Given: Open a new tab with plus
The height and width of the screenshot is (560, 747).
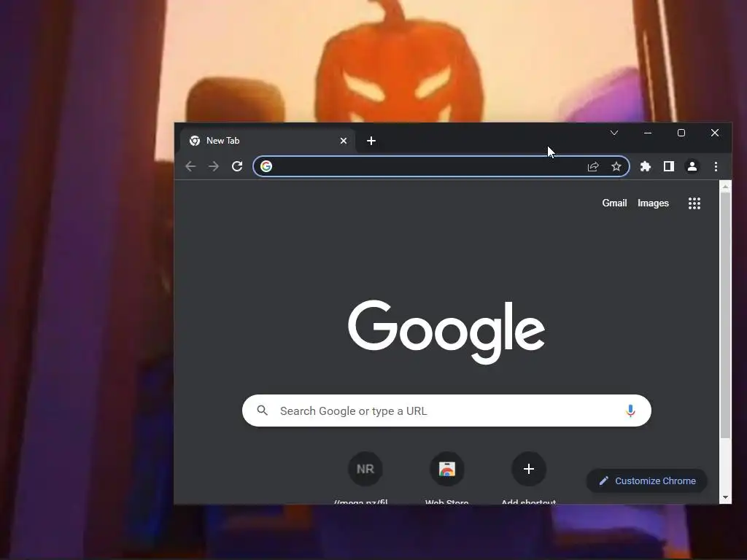Looking at the screenshot, I should click(371, 141).
